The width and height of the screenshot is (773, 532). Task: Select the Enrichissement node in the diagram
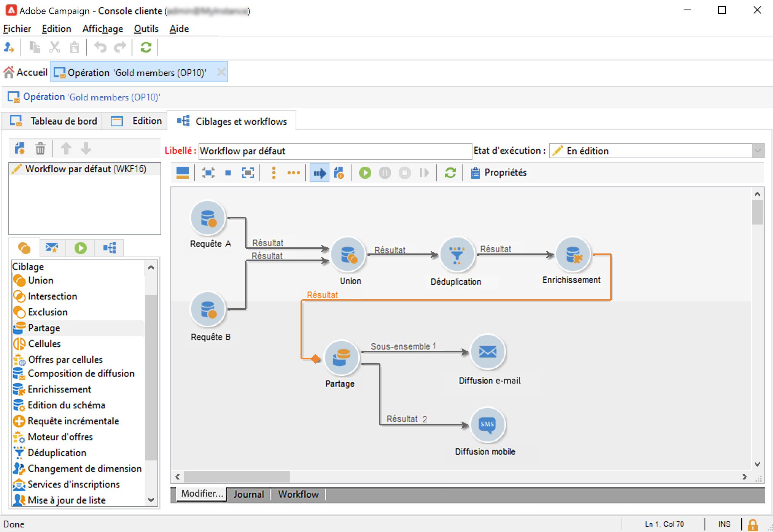coord(573,254)
